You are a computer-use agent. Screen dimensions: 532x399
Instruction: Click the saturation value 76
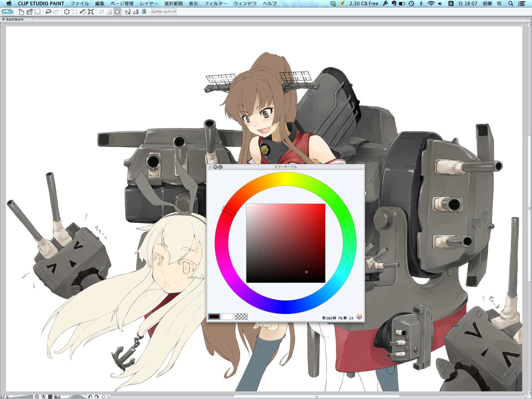click(340, 318)
